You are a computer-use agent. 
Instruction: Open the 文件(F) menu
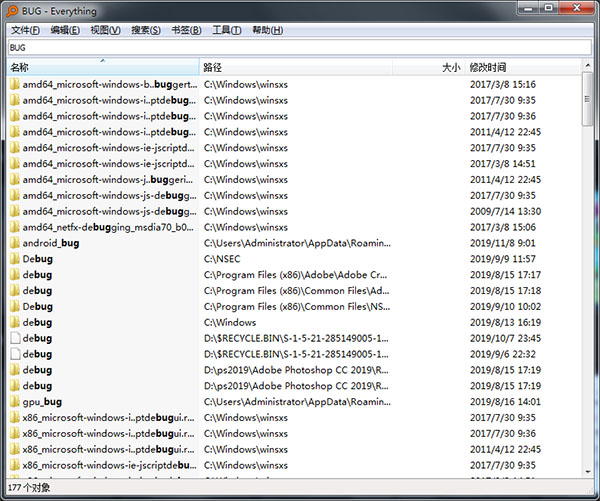click(x=25, y=30)
